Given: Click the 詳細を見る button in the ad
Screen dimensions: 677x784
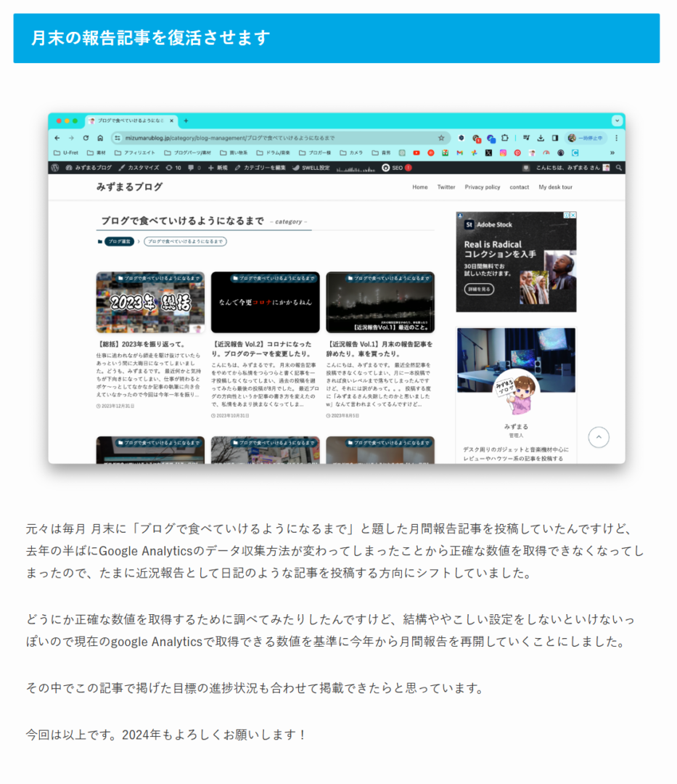Looking at the screenshot, I should tap(479, 289).
